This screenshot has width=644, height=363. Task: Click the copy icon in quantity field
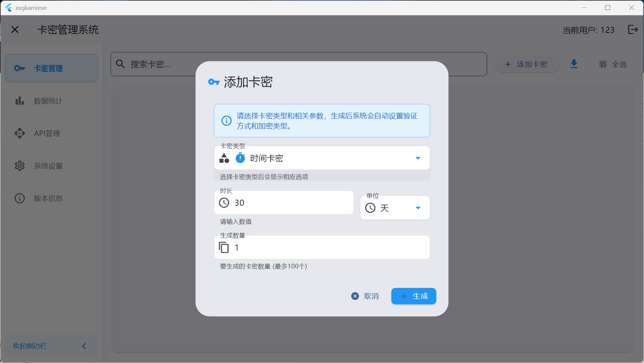224,248
